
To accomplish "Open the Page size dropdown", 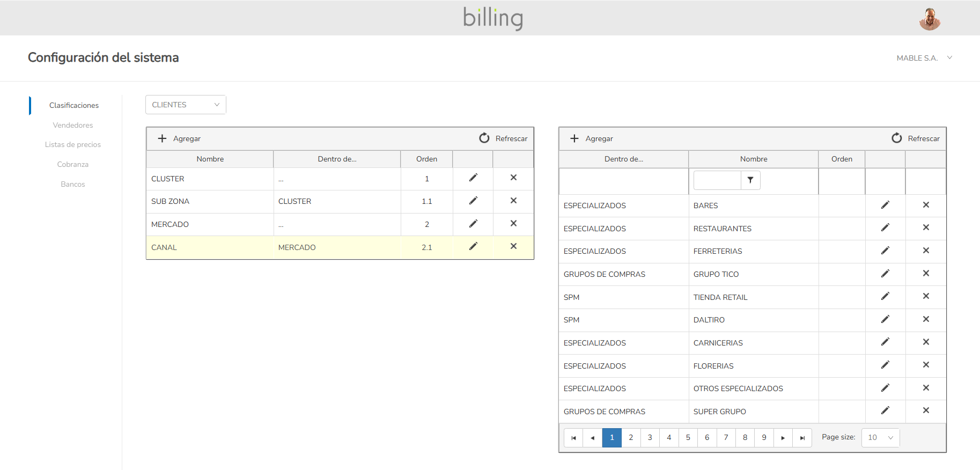I will tap(880, 438).
